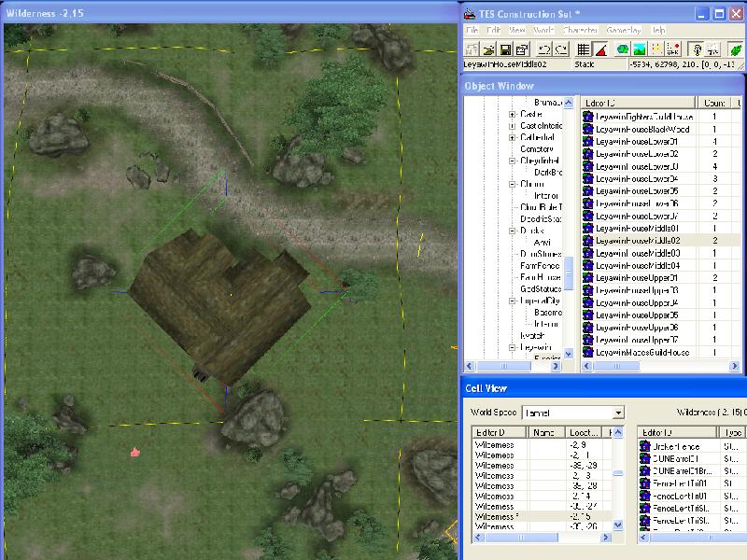The image size is (747, 560).
Task: Save the plugin with the floppy disk icon
Action: 505,49
